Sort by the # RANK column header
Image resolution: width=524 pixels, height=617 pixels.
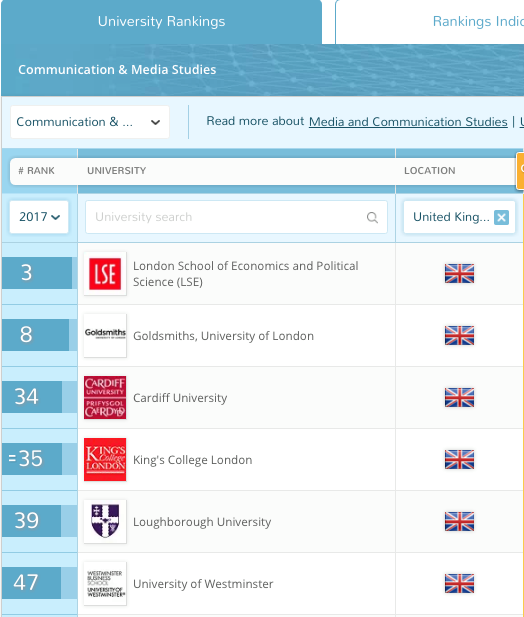(36, 171)
